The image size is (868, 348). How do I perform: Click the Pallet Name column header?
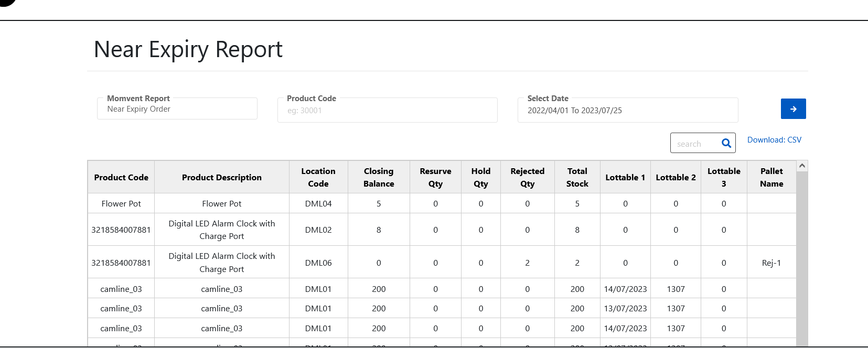coord(771,178)
